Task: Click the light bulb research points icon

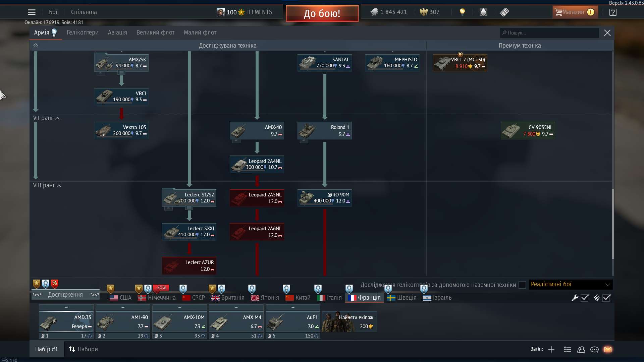Action: (462, 12)
